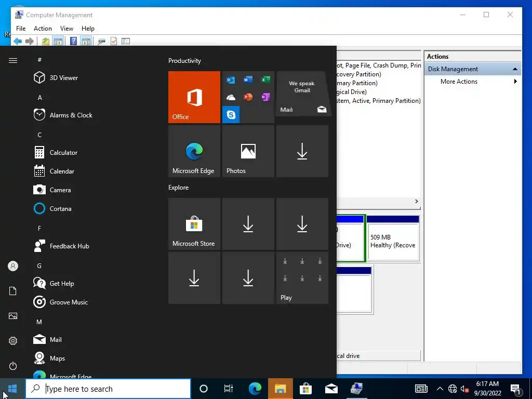Viewport: 532px width, 399px height.
Task: Collapse the Disk Management actions section
Action: coord(515,69)
